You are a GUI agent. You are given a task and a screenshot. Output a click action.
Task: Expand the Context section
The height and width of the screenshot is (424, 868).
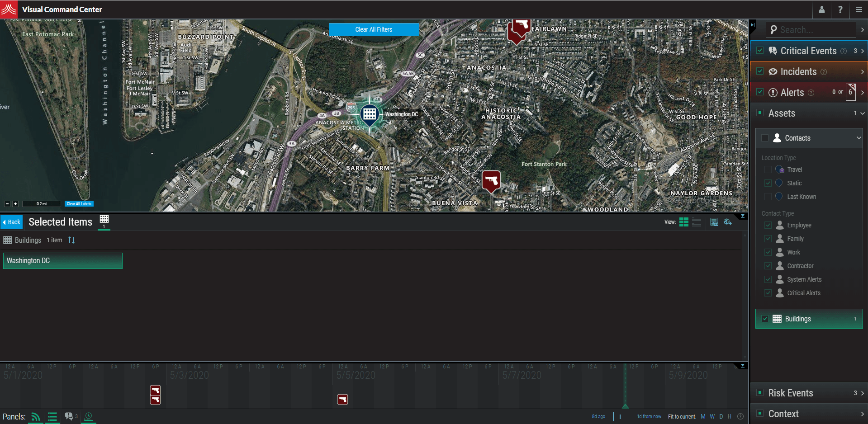pos(862,414)
